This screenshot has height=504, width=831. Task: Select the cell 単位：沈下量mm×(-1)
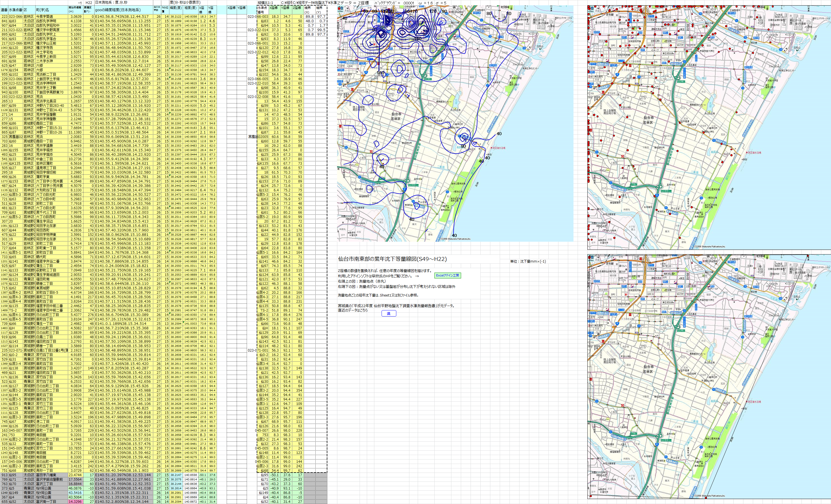tap(528, 261)
